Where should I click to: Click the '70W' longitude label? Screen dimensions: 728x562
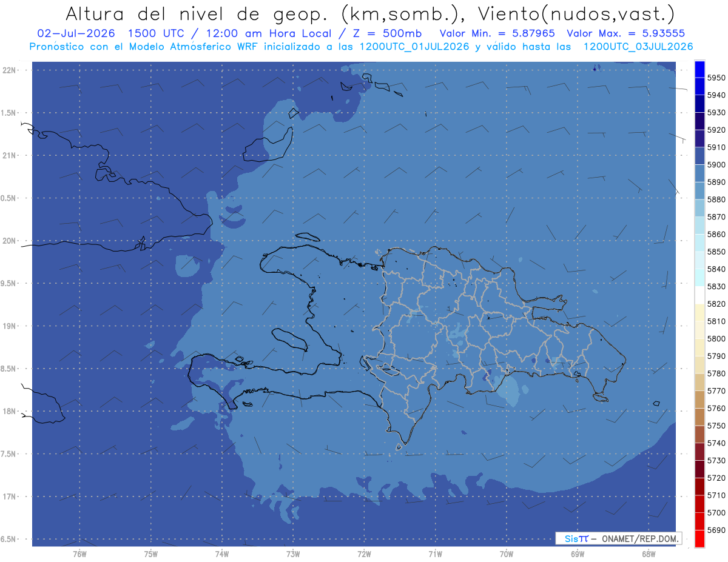point(507,554)
